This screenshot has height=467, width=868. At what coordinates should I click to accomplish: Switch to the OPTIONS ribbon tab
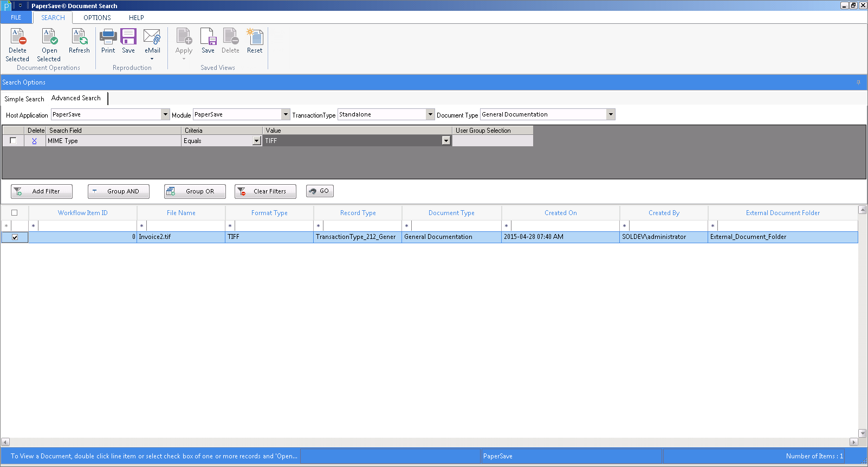[97, 17]
